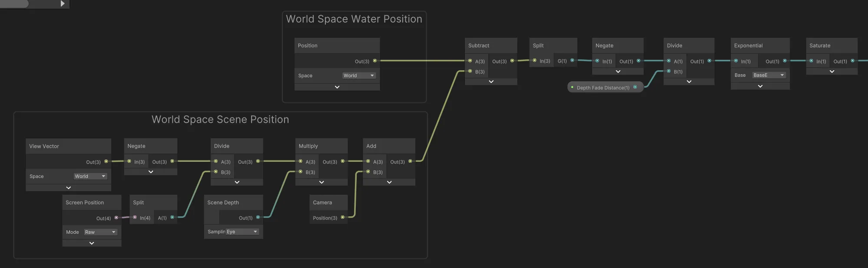Click the Camera Position(3) output port
The height and width of the screenshot is (268, 868).
(343, 217)
